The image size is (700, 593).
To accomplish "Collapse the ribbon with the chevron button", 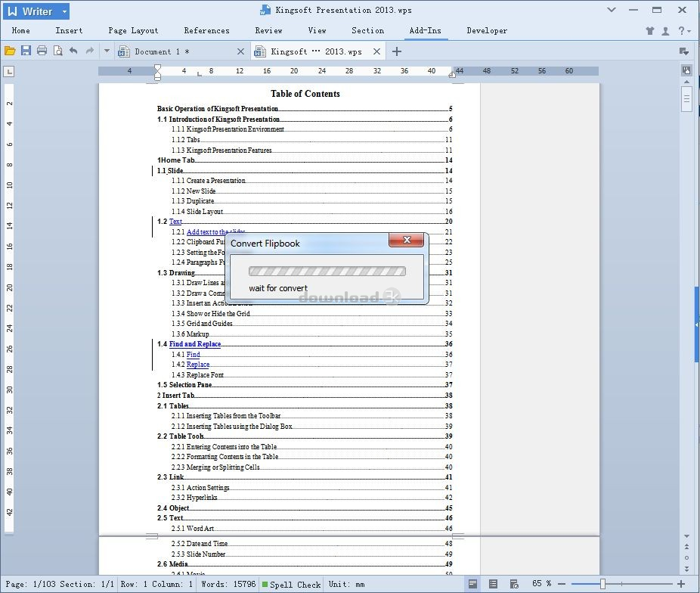I will 612,10.
